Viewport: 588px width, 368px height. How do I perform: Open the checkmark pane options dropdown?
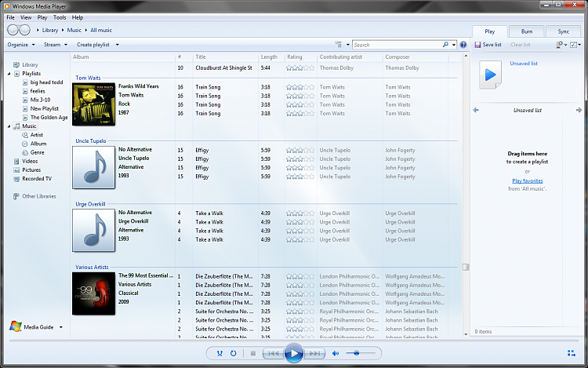[x=575, y=45]
